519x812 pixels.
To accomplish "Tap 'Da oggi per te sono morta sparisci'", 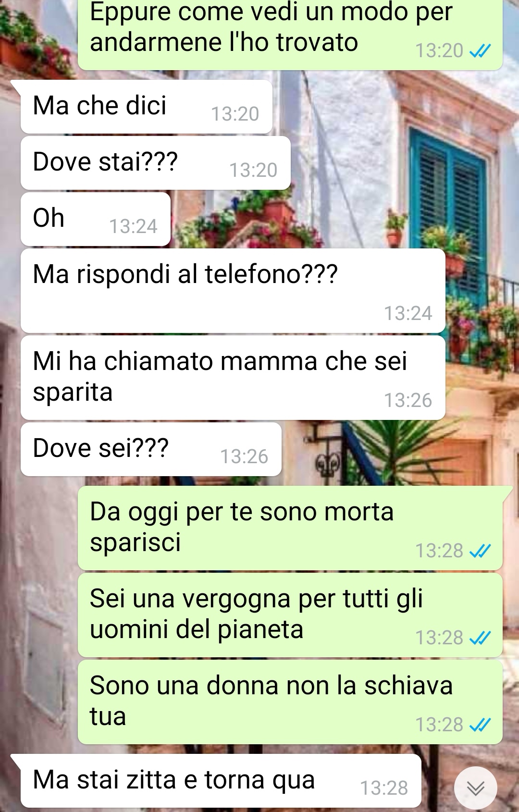I will tap(290, 528).
